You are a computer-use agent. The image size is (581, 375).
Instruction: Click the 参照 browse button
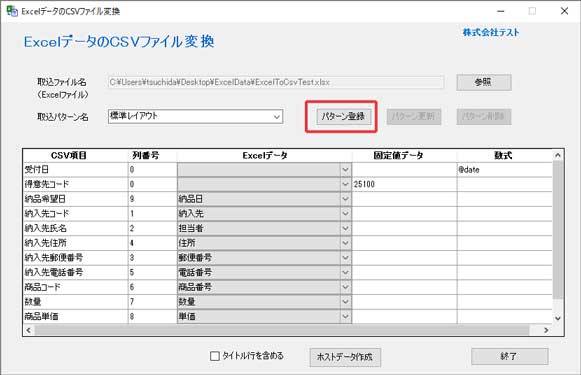coord(484,82)
